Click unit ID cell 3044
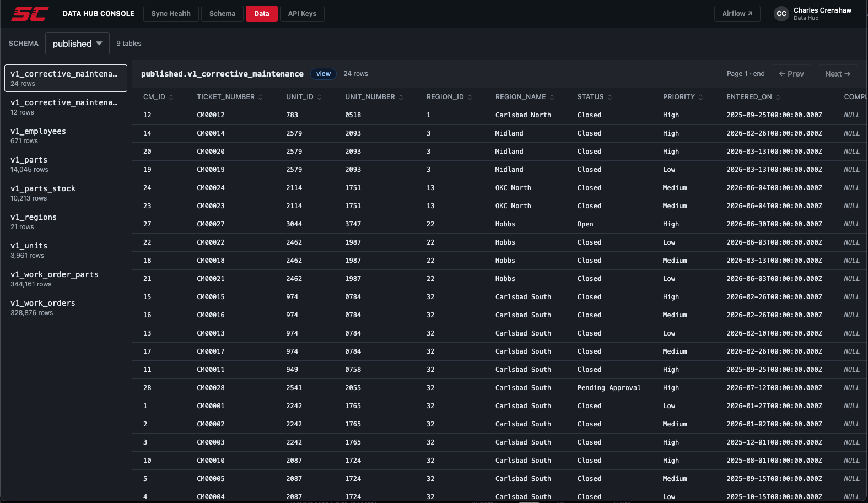Viewport: 868px width, 503px height. point(294,224)
